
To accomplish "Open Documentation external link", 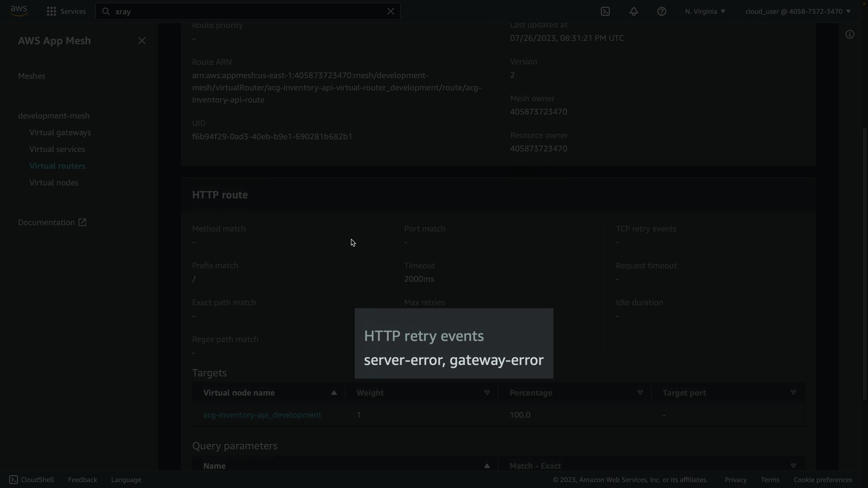I will (x=52, y=222).
